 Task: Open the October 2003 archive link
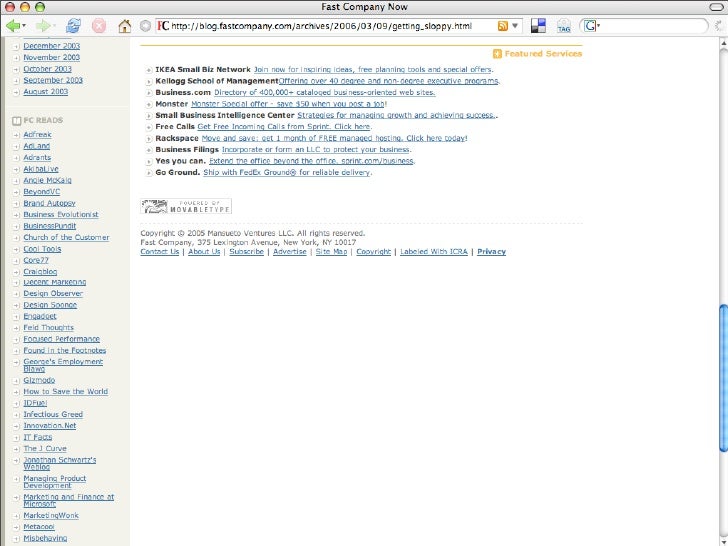coord(47,69)
